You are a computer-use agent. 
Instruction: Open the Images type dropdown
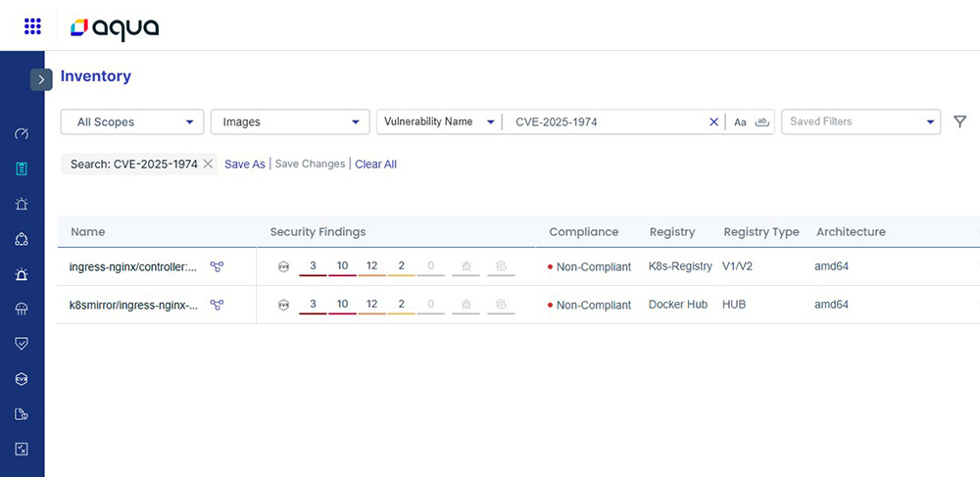tap(289, 122)
